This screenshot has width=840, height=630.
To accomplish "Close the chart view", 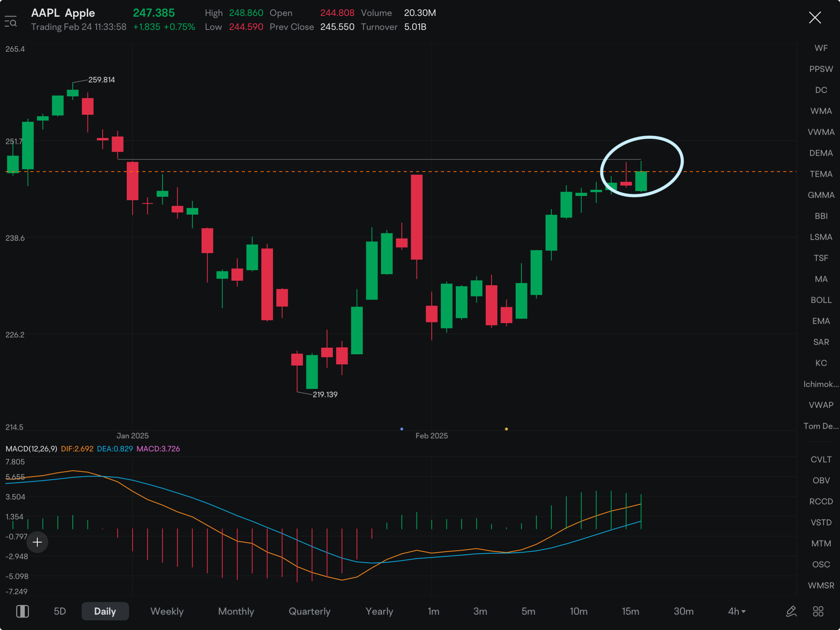I will coord(815,17).
